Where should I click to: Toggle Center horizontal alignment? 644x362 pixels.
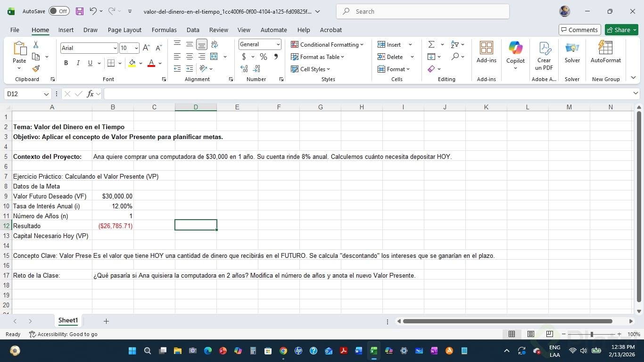coord(190,57)
